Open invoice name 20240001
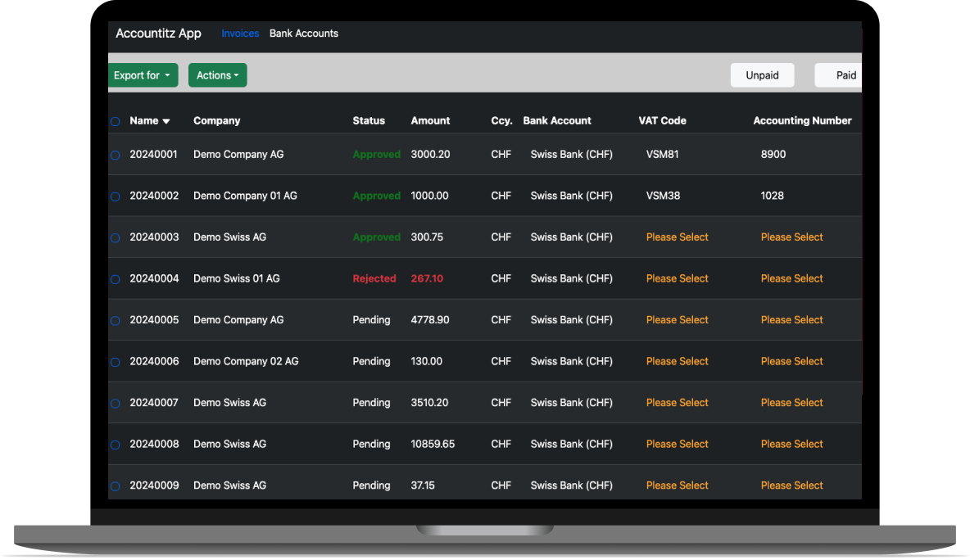Image resolution: width=970 pixels, height=560 pixels. [x=153, y=155]
